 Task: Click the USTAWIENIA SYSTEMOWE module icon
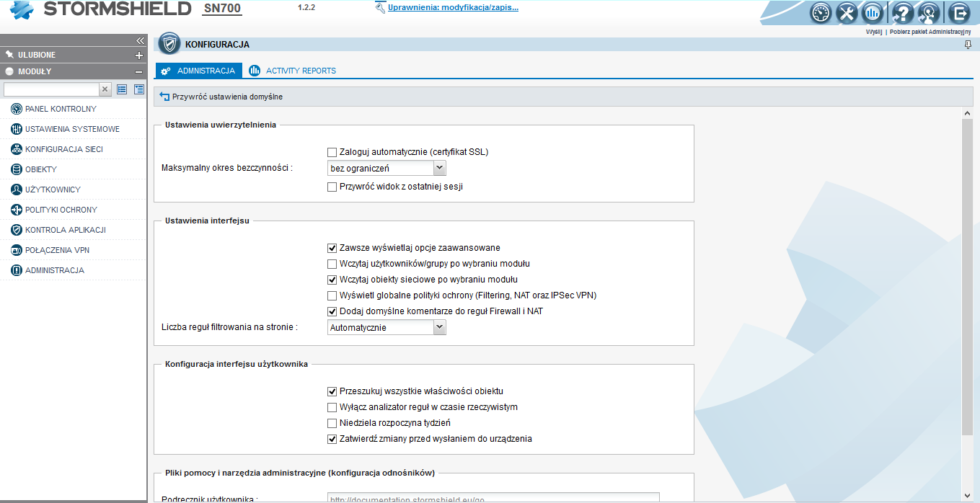tap(16, 129)
